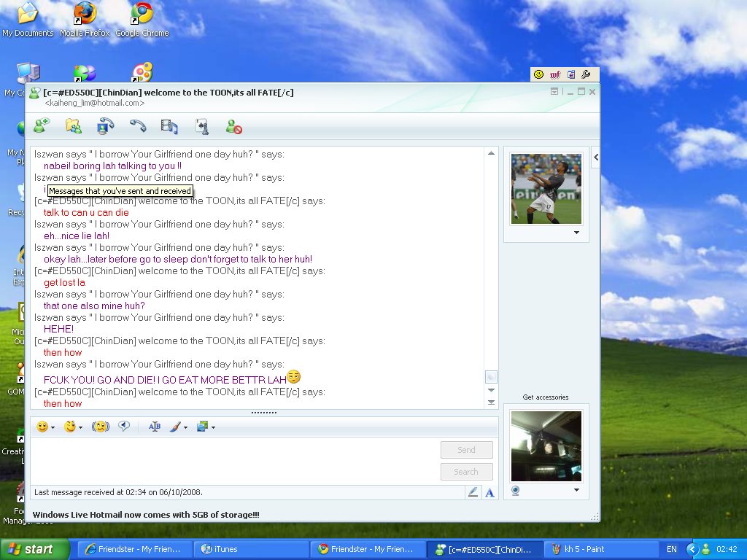
Task: Send a nudge to the contact
Action: (100, 427)
